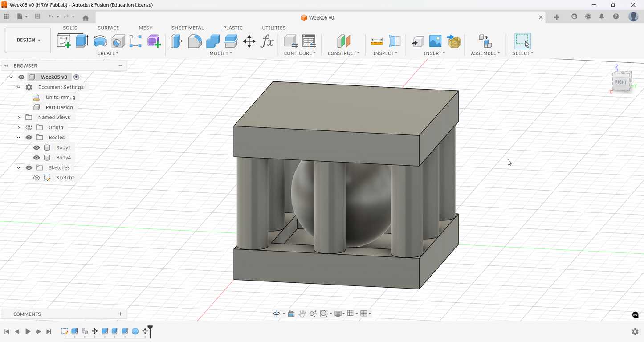Click the timeline end marker
Viewport: 644px width, 342px height.
tap(151, 331)
